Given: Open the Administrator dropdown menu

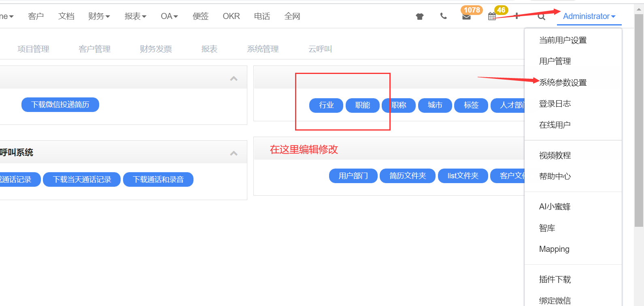Looking at the screenshot, I should point(589,16).
